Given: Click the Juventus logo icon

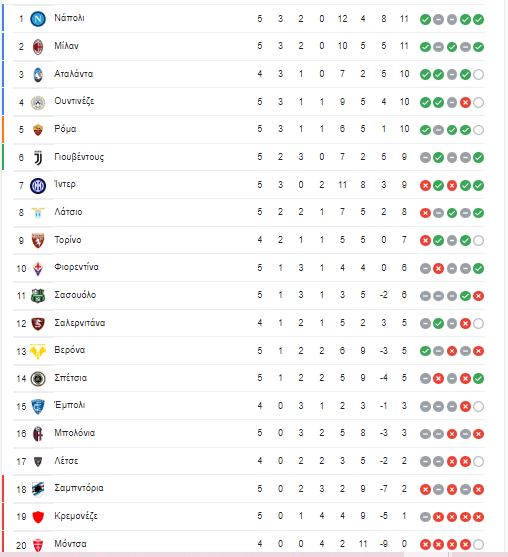Looking at the screenshot, I should [x=38, y=157].
